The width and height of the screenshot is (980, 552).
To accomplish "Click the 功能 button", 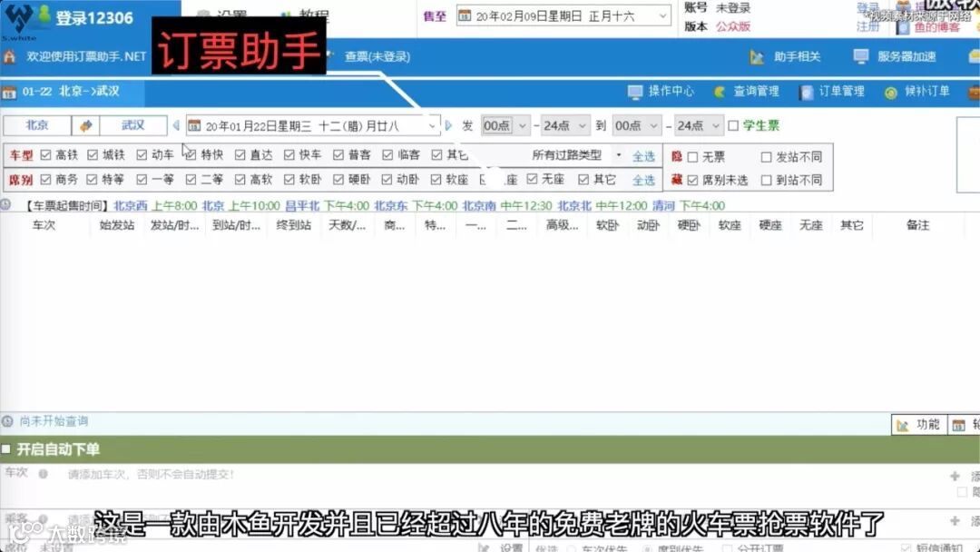I will (918, 425).
